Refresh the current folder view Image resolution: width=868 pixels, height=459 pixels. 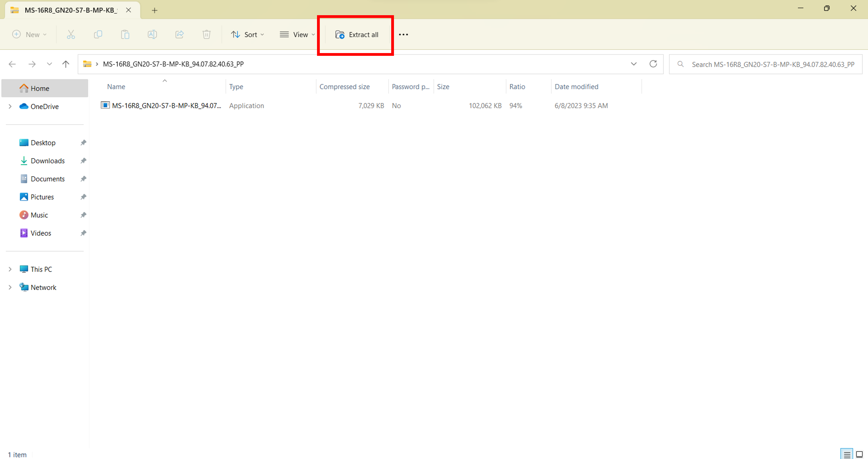653,64
